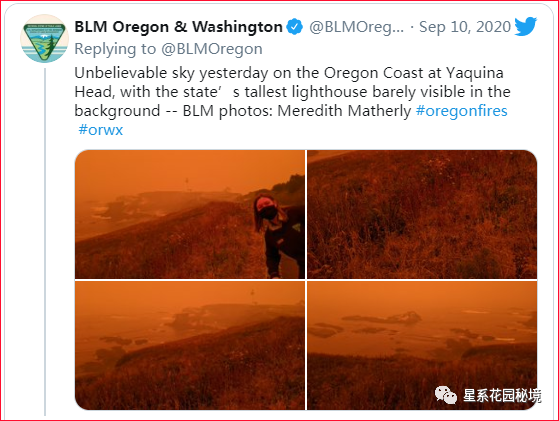Open the top-right grassy hillside photo
Screen dimensions: 559x421
(x=422, y=214)
